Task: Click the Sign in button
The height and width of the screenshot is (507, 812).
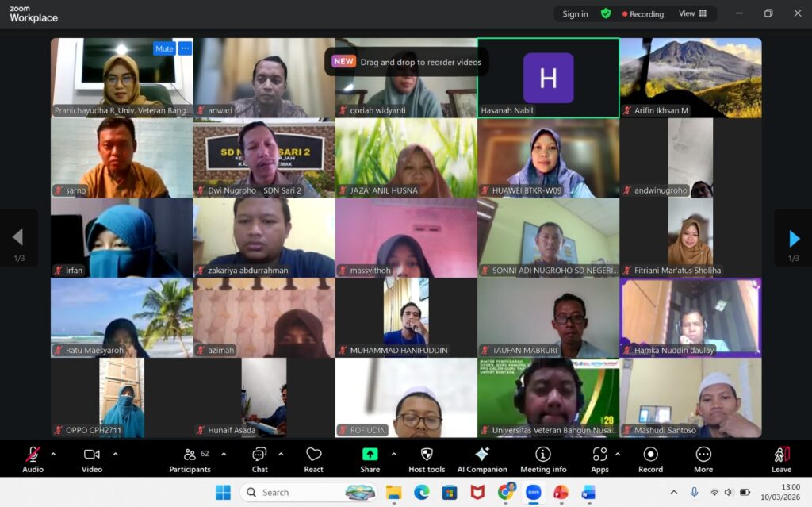Action: 575,13
